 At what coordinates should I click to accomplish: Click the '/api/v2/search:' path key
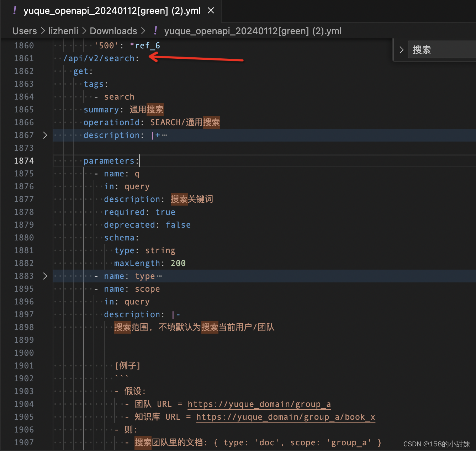[x=101, y=58]
